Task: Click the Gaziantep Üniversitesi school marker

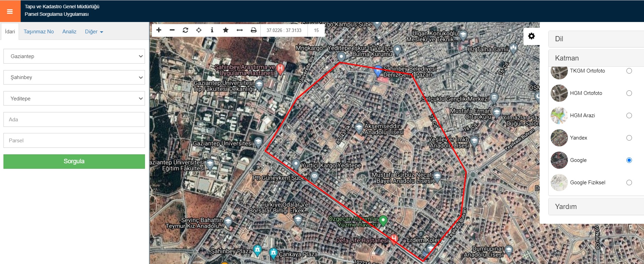Action: point(258,142)
